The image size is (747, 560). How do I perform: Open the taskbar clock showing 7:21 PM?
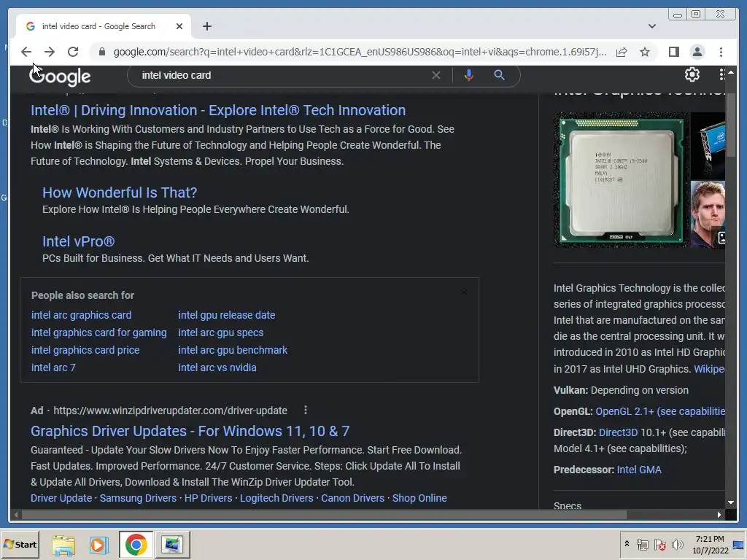pos(710,544)
